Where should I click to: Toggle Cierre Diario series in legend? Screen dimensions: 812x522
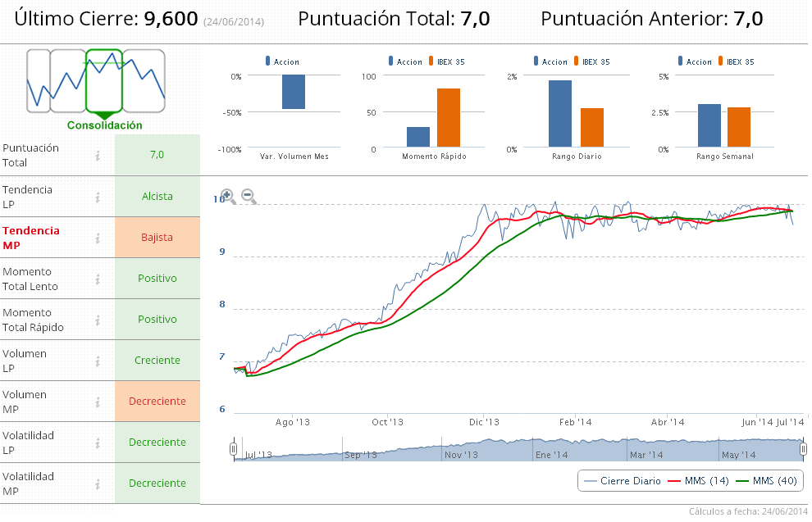coord(623,481)
